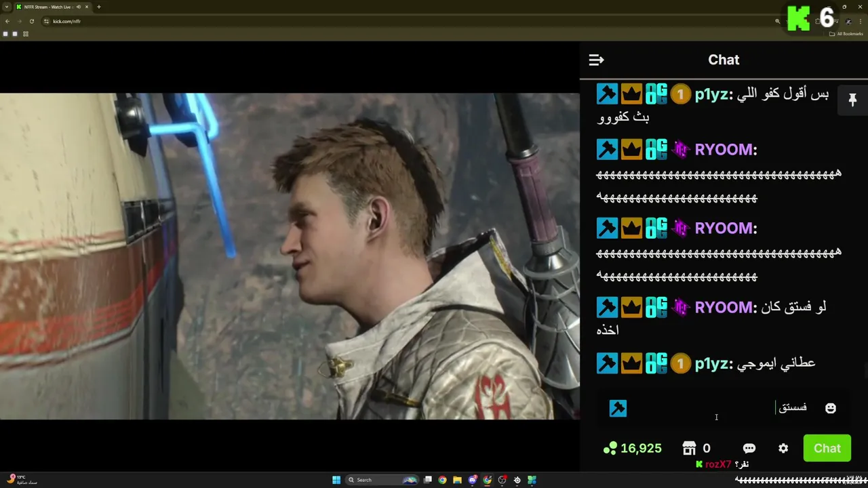Close the NFFR Stream tab

(87, 7)
